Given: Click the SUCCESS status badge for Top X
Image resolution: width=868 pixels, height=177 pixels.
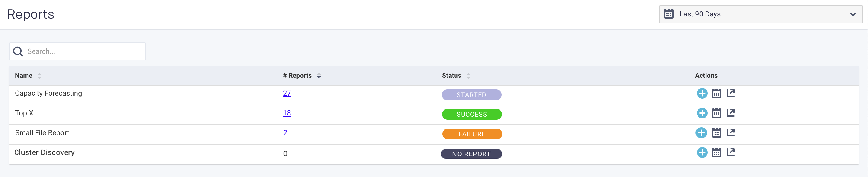Looking at the screenshot, I should tap(471, 114).
